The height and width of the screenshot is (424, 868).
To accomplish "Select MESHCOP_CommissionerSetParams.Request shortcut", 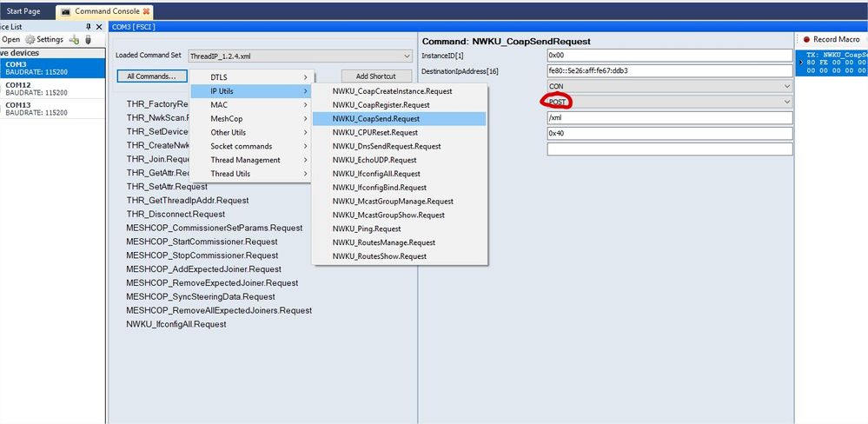I will coord(215,228).
